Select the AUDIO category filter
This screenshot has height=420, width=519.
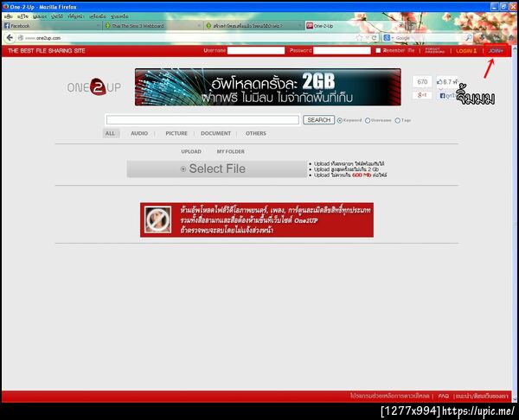coord(139,133)
